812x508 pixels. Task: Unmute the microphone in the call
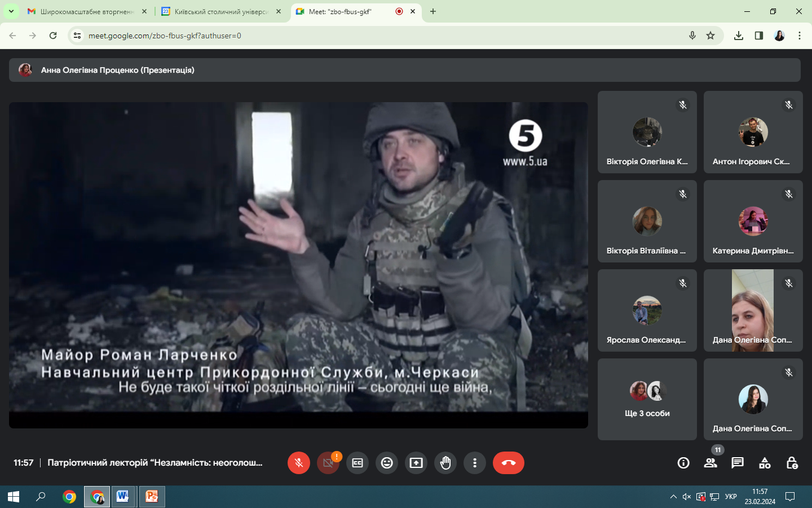[x=299, y=463]
